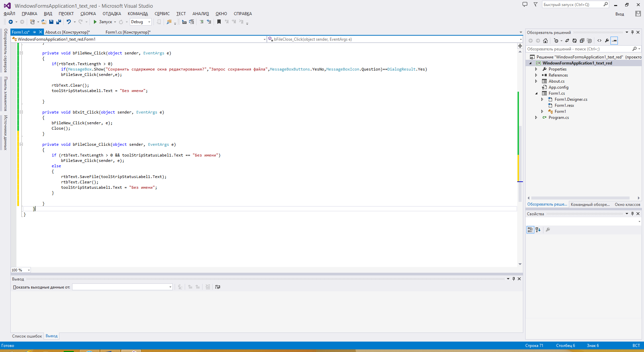Click the Open File folder icon
The image size is (644, 352).
click(44, 22)
